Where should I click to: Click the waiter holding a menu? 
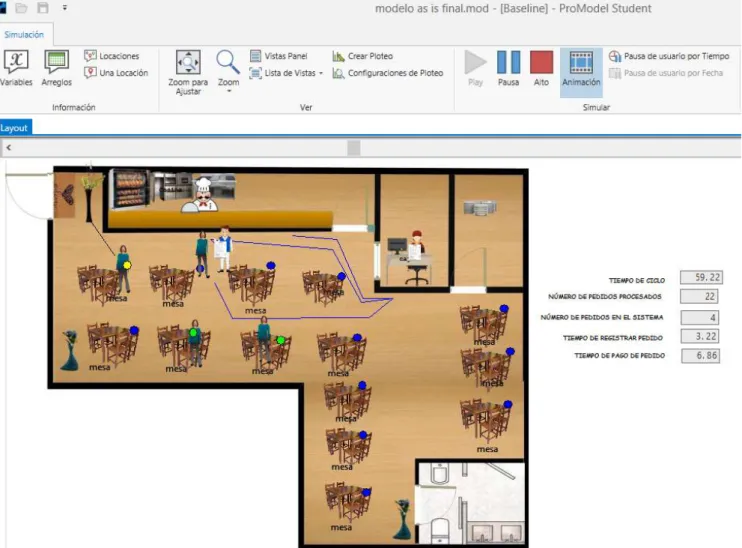[222, 249]
